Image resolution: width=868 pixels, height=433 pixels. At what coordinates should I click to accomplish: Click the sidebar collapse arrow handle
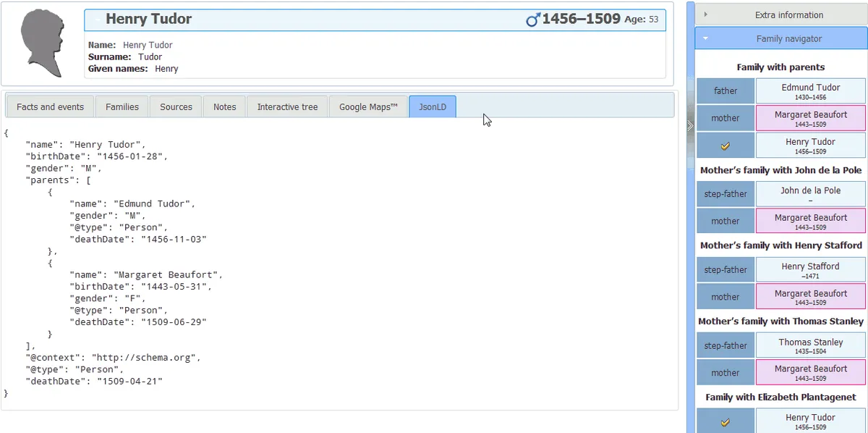click(689, 125)
